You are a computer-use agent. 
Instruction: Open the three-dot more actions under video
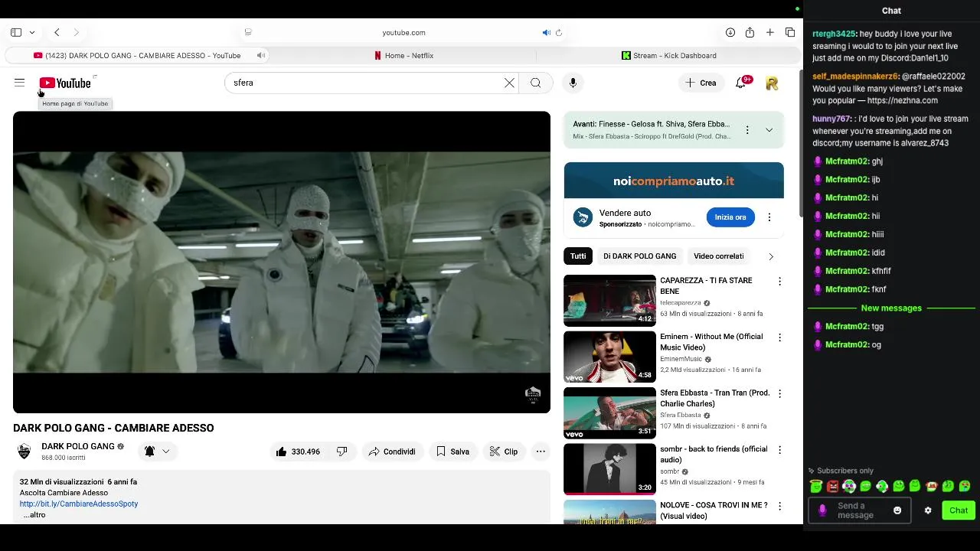click(541, 452)
